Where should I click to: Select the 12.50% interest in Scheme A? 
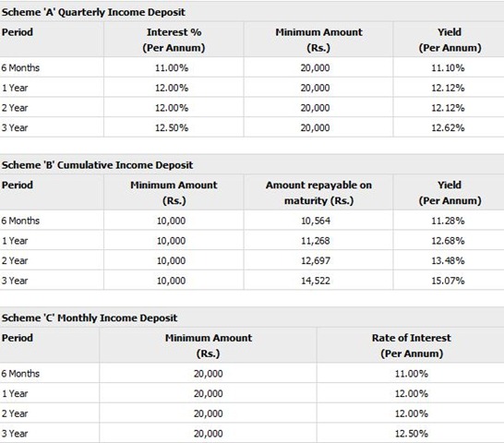pos(172,127)
